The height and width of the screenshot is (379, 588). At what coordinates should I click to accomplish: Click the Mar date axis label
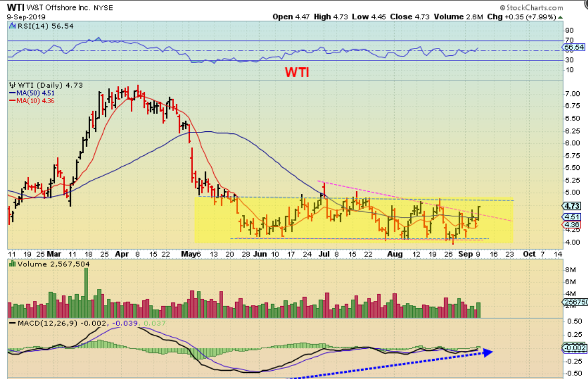(54, 254)
